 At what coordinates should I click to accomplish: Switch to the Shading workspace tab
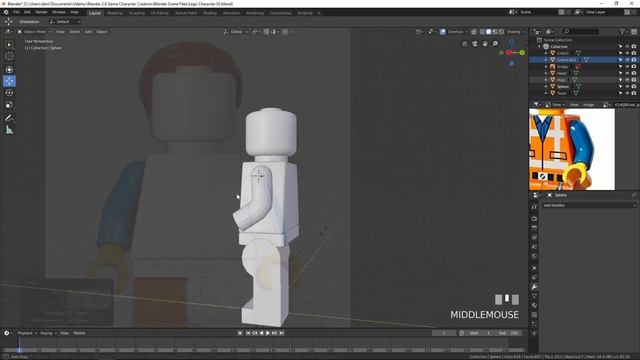pyautogui.click(x=210, y=13)
